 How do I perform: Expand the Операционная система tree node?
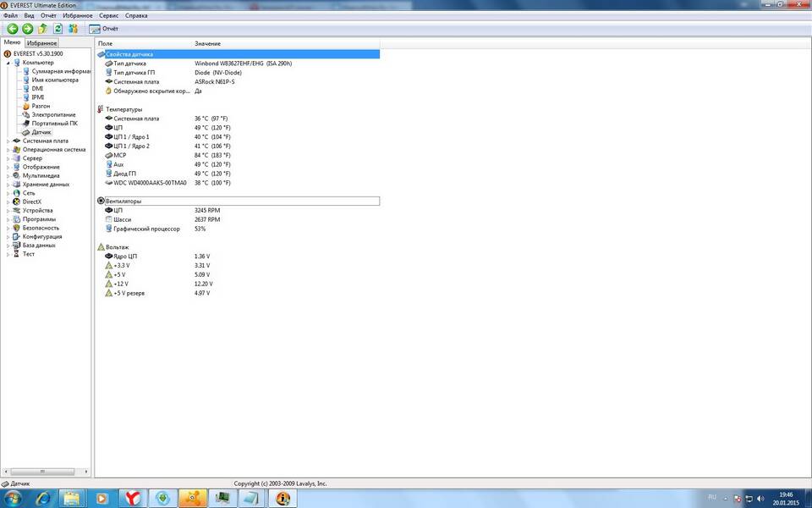[8, 150]
